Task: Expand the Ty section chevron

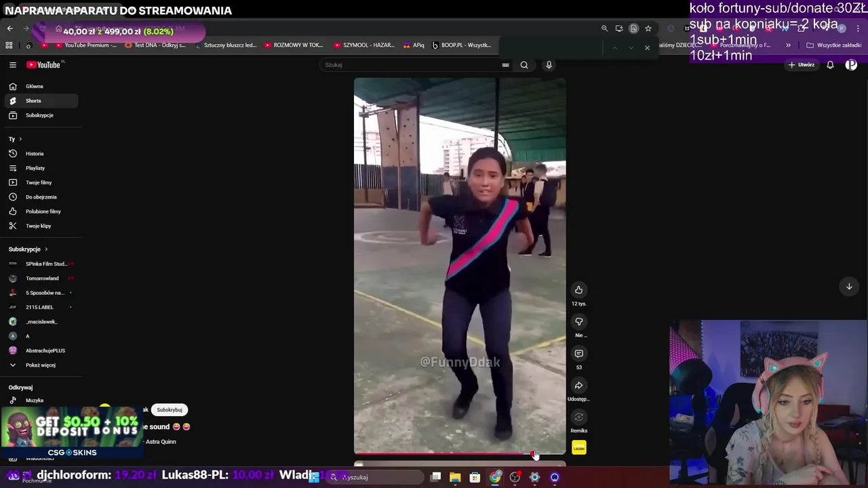Action: point(20,139)
